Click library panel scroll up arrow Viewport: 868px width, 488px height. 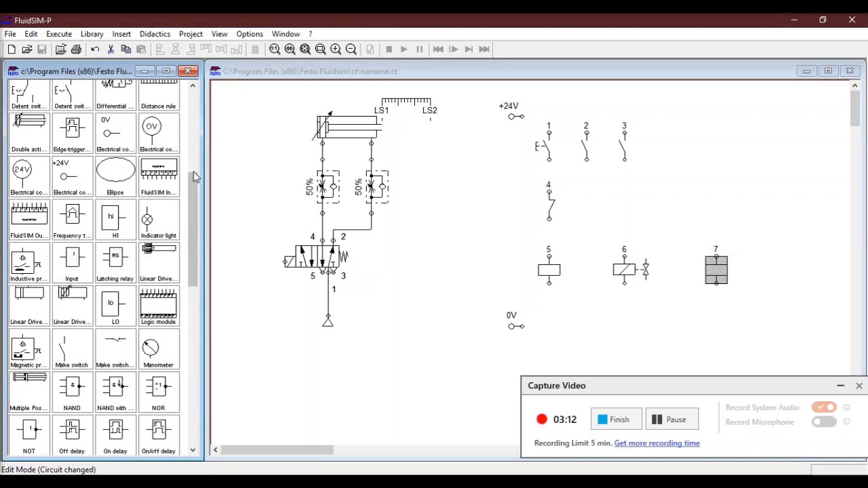pos(193,86)
